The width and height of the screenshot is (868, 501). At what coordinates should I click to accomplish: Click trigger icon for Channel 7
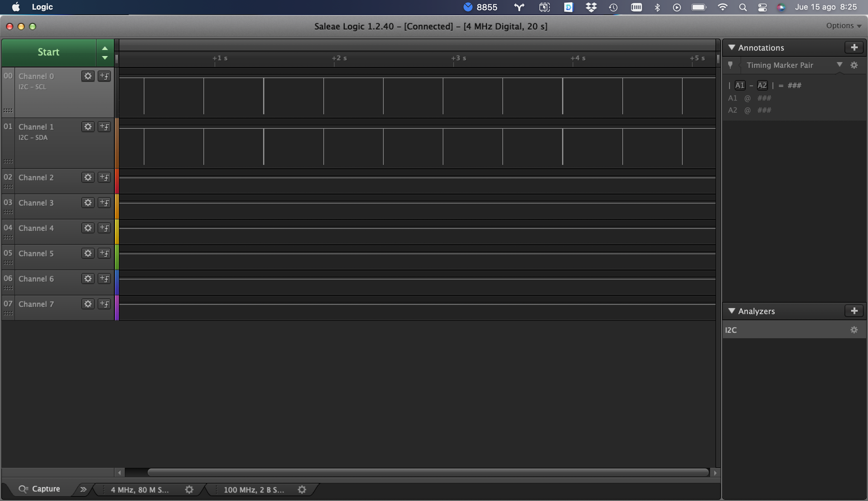coord(104,304)
